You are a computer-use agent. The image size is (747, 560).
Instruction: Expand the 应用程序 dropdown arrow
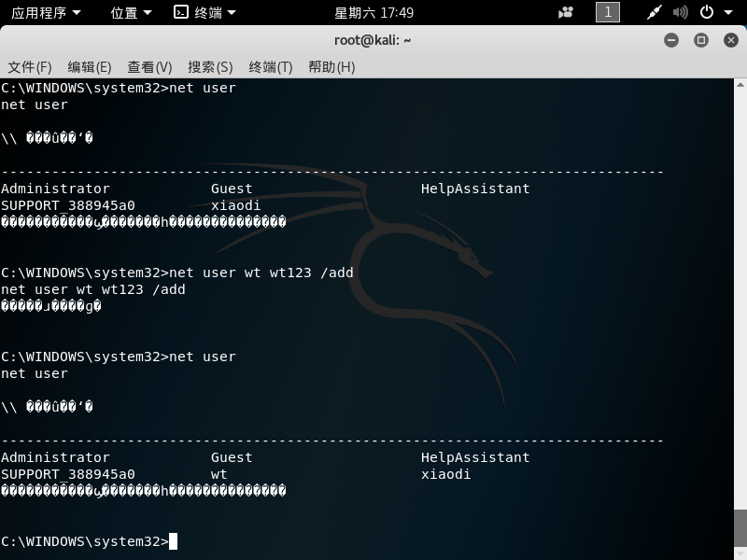[x=77, y=13]
